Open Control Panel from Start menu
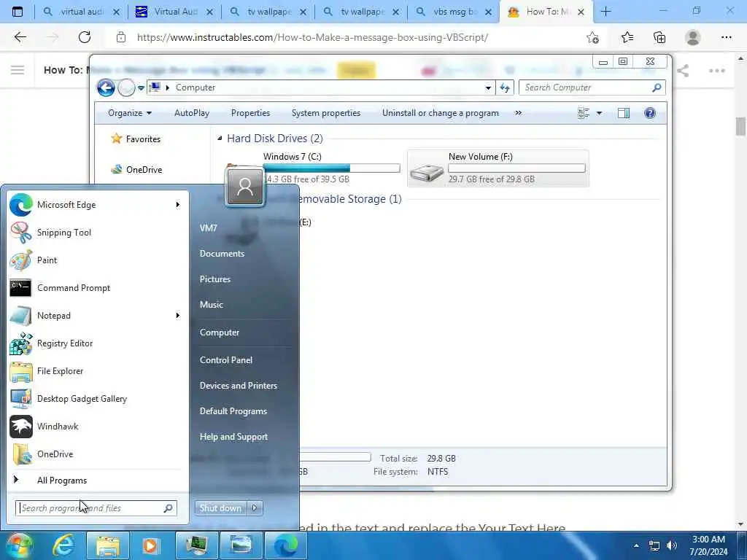 (x=226, y=360)
